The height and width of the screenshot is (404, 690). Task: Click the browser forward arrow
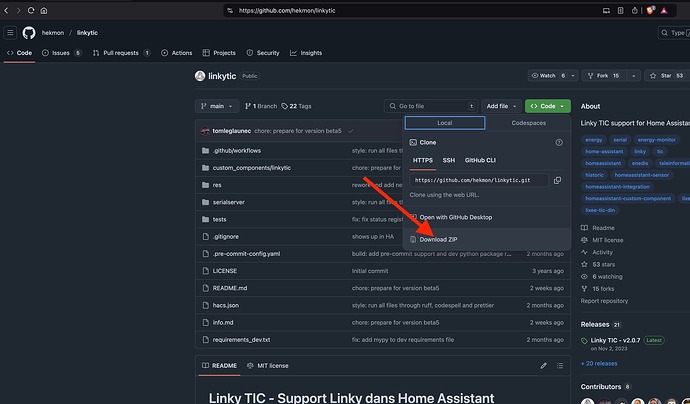(x=18, y=11)
